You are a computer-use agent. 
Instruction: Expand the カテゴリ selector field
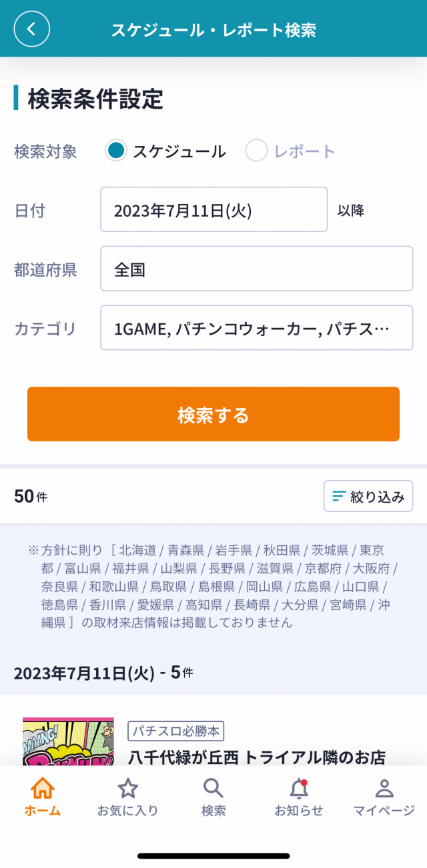click(256, 328)
